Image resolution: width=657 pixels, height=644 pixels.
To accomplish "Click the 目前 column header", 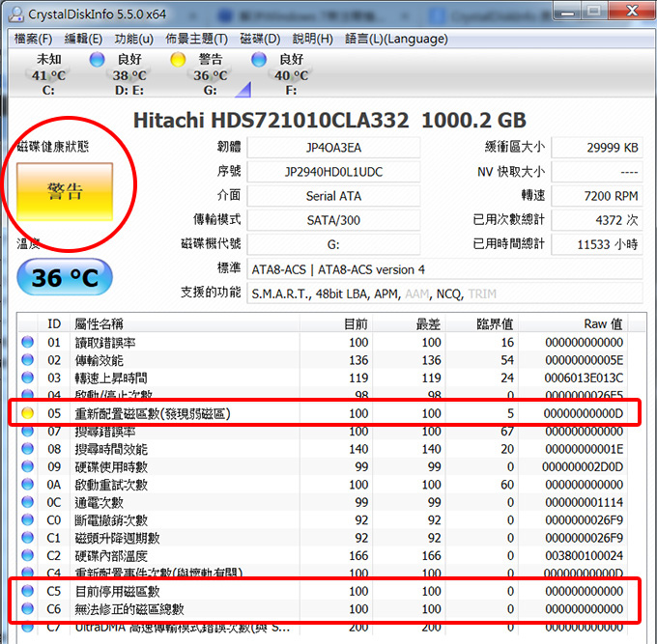I will click(x=336, y=323).
